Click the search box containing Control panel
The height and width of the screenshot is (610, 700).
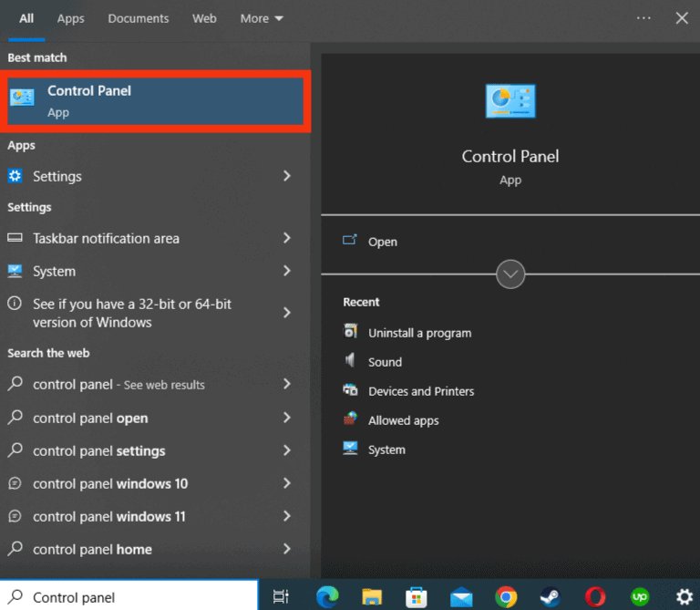[x=137, y=597]
